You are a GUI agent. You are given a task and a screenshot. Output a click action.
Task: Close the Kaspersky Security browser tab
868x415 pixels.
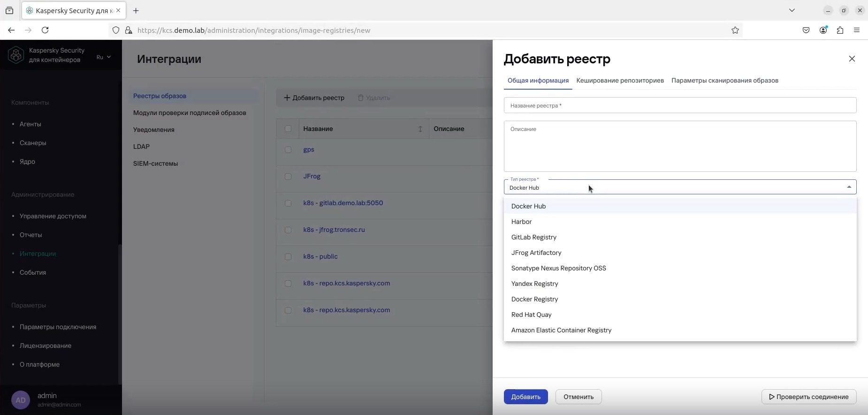click(118, 10)
